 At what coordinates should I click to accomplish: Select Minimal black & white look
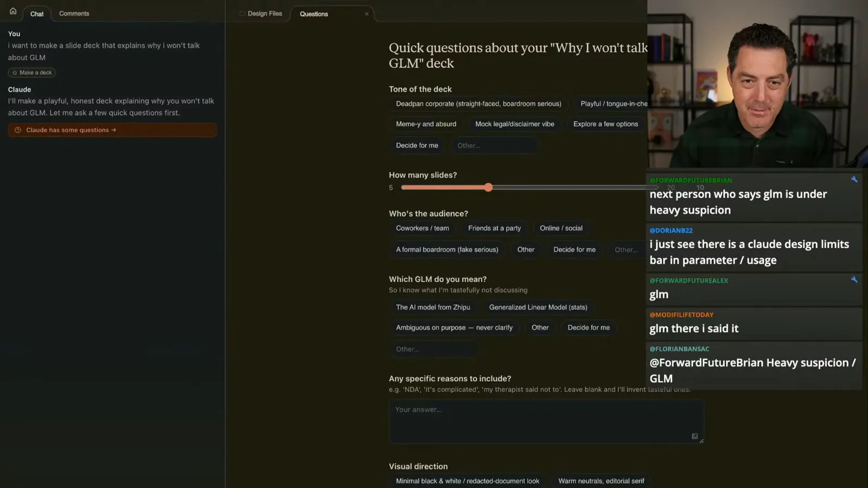[x=468, y=481]
